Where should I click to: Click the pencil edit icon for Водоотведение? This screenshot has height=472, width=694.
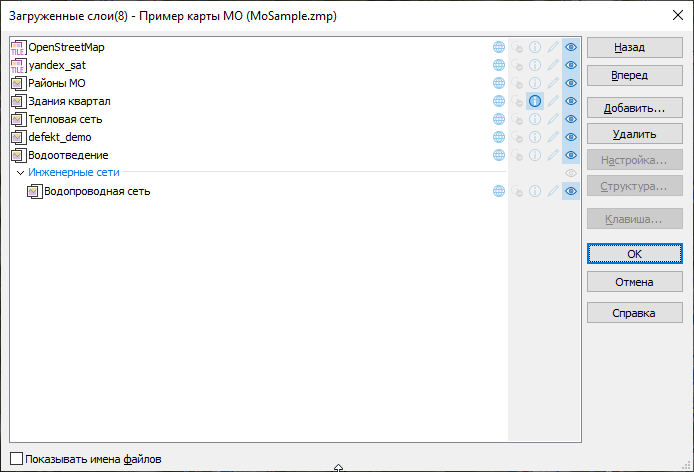(553, 155)
